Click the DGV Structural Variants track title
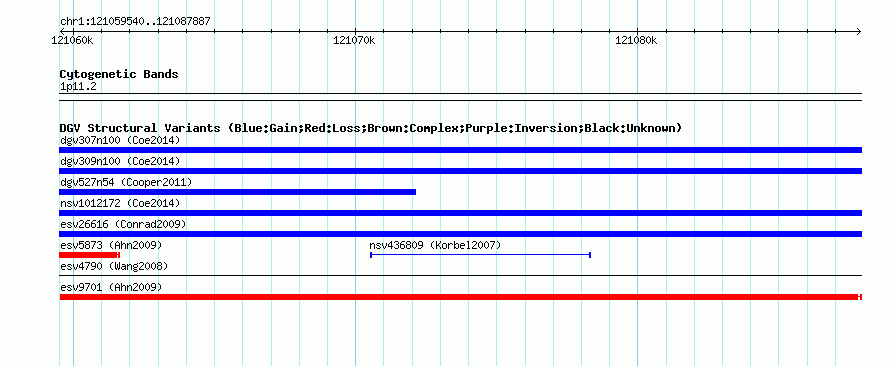Viewport: 890px width, 366px height. point(371,128)
